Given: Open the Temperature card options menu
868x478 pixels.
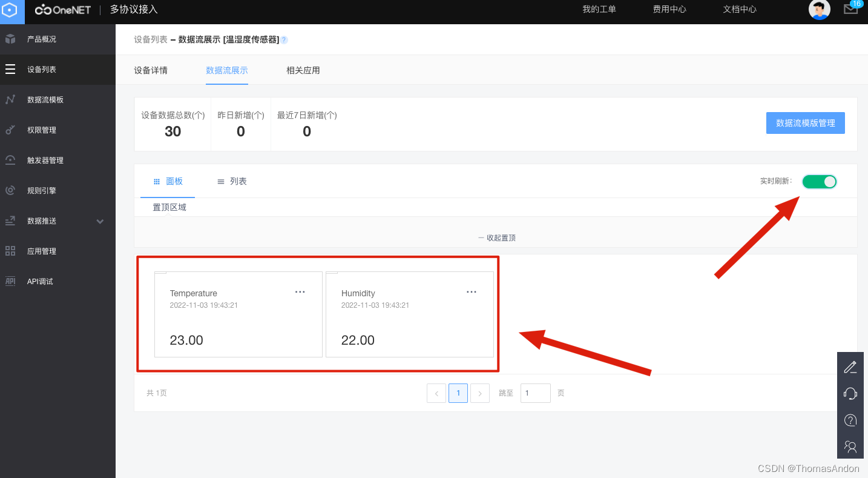Looking at the screenshot, I should (300, 292).
